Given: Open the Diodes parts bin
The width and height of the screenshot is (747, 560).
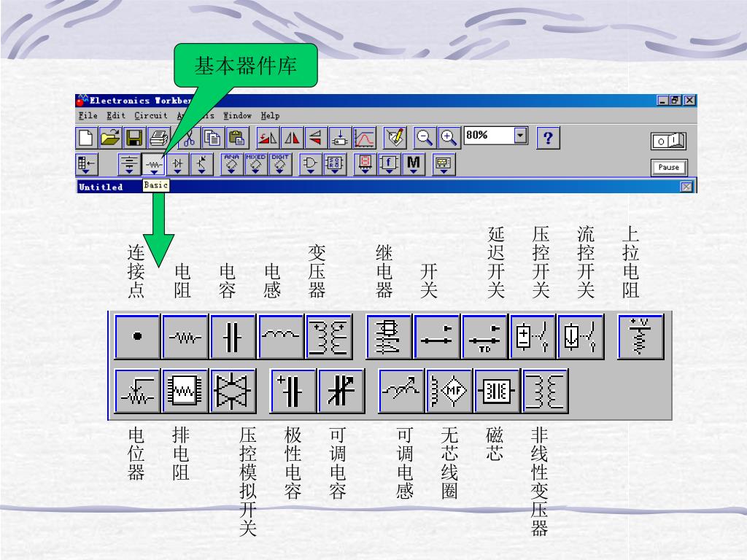Looking at the screenshot, I should click(178, 164).
